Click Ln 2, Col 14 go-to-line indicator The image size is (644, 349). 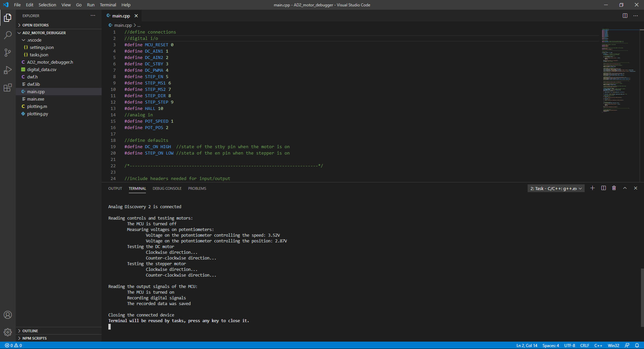tap(527, 345)
